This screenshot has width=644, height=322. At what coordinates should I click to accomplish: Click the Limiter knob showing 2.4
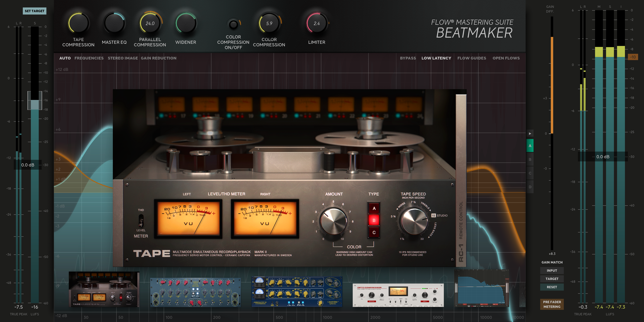point(317,23)
